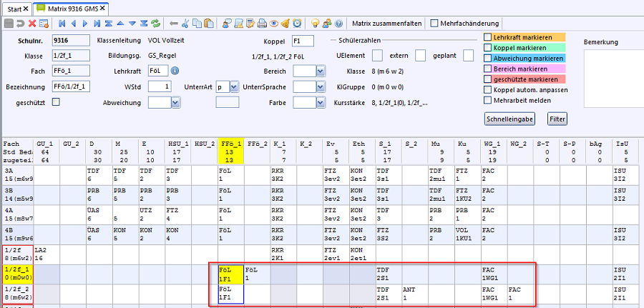Jump to last record icon
Screen dimensions: 644x308
coord(97,24)
